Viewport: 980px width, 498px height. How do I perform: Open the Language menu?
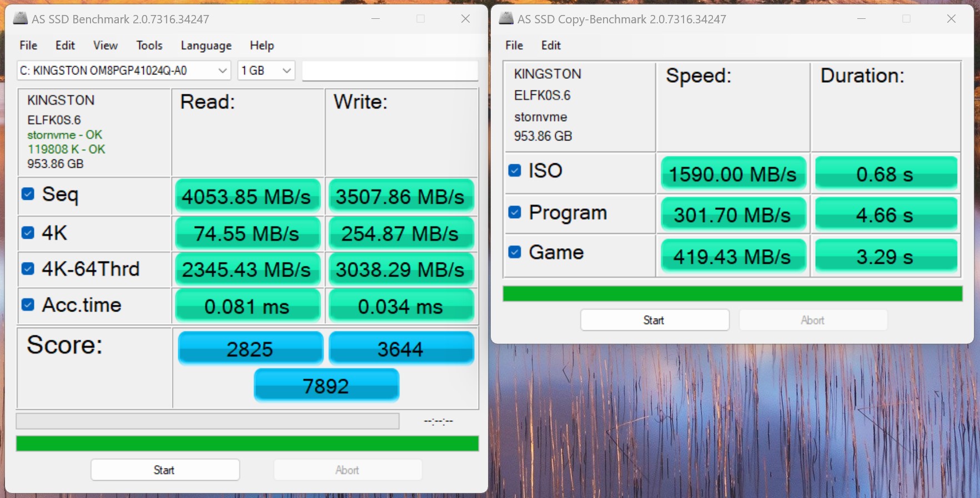tap(206, 46)
